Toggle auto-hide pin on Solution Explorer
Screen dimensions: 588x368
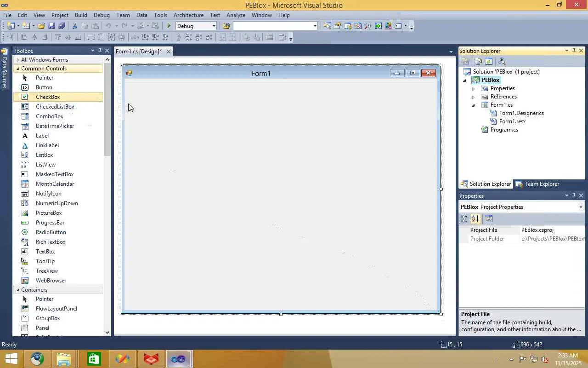pos(574,51)
